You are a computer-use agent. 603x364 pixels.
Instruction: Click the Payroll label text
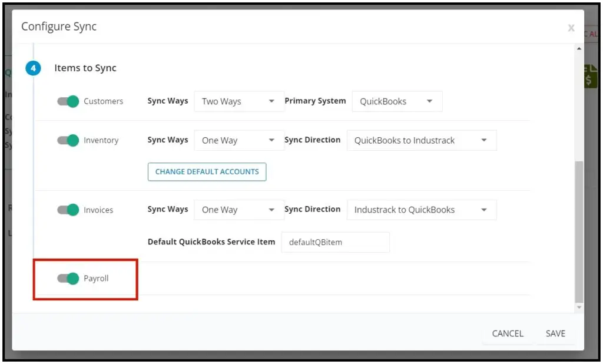click(96, 278)
